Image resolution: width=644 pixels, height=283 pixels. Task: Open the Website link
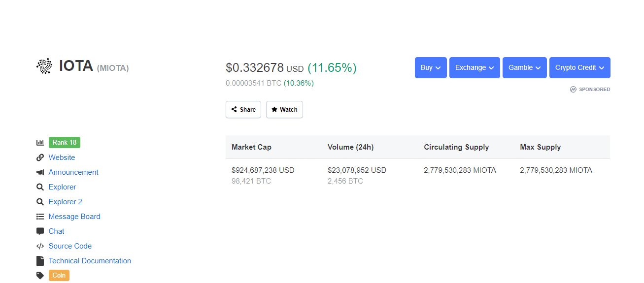pos(62,157)
